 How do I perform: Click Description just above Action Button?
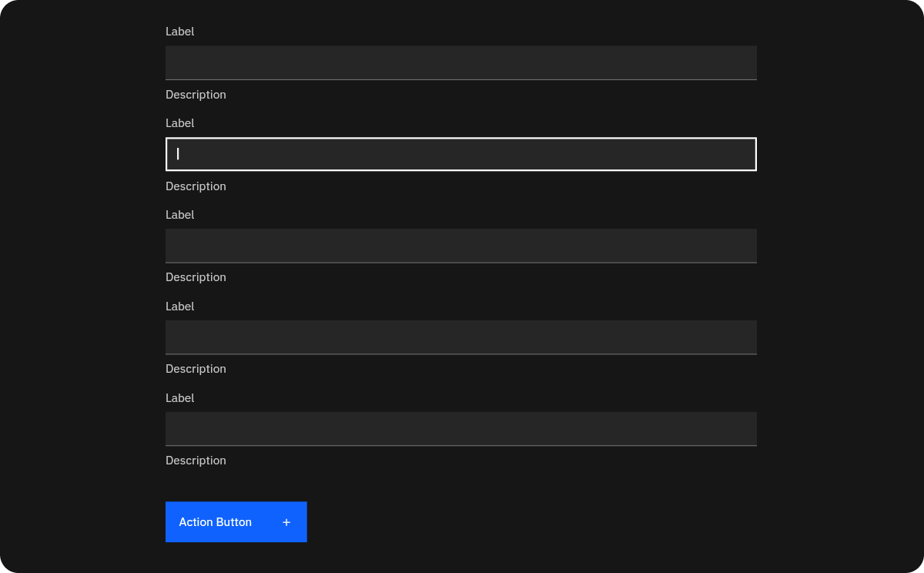click(196, 461)
